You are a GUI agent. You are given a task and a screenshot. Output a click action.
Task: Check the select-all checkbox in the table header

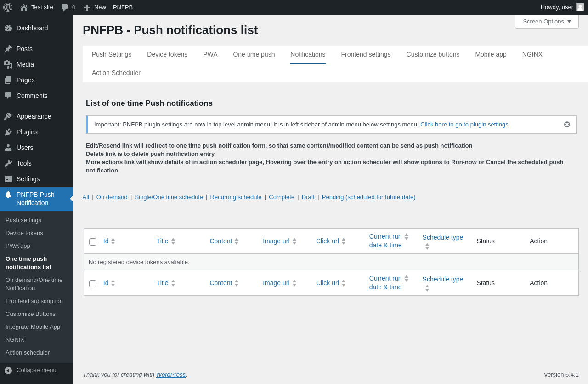(x=93, y=242)
